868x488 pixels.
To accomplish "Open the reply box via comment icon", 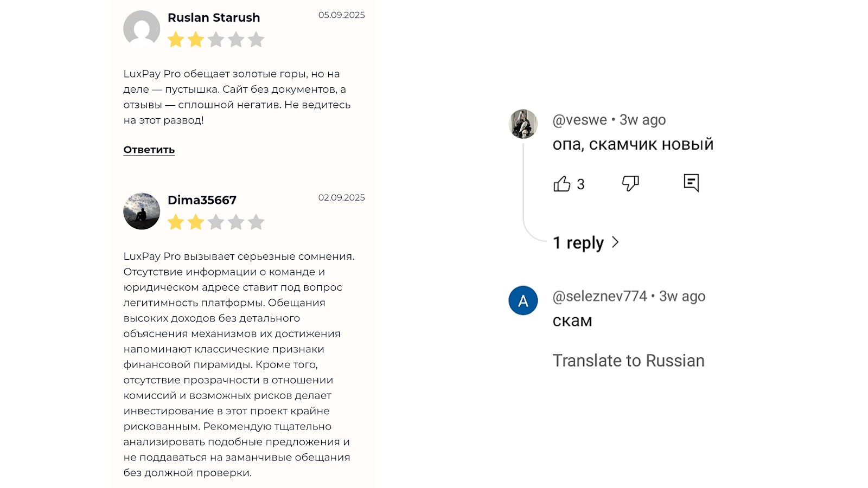I will tap(691, 183).
